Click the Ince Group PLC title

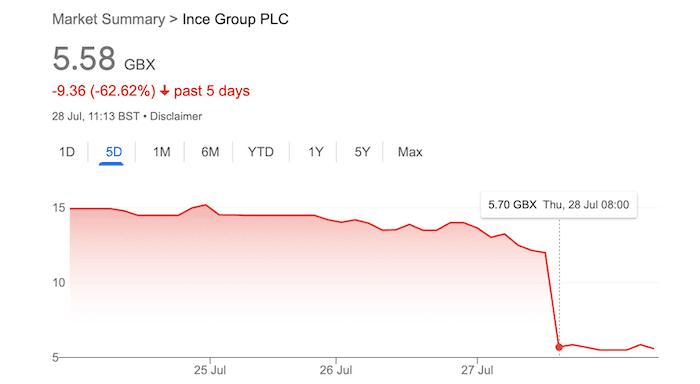tap(236, 19)
